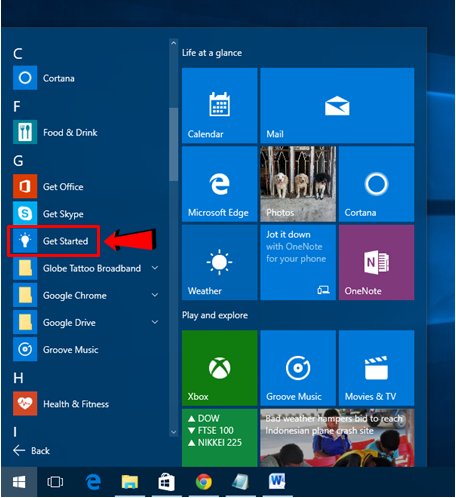Click the Health & Fitness label text
The width and height of the screenshot is (456, 498).
pyautogui.click(x=76, y=404)
